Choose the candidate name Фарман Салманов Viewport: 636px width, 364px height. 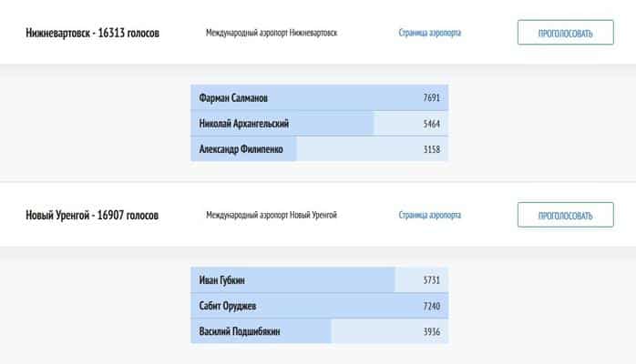[233, 98]
